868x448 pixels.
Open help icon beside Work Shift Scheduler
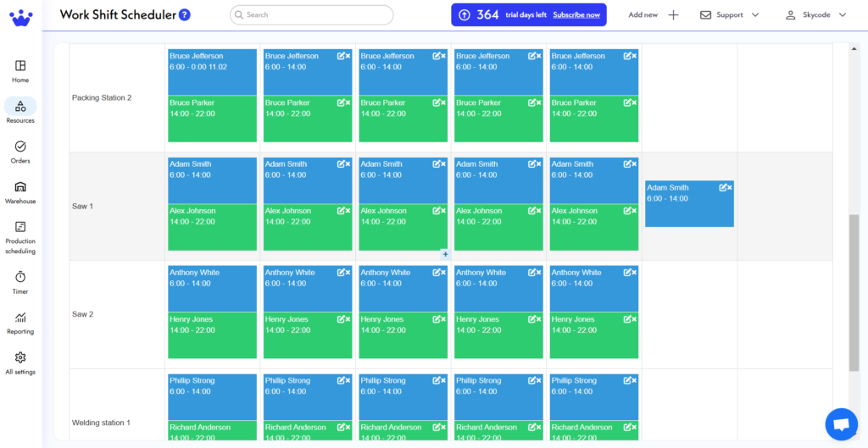pos(185,15)
